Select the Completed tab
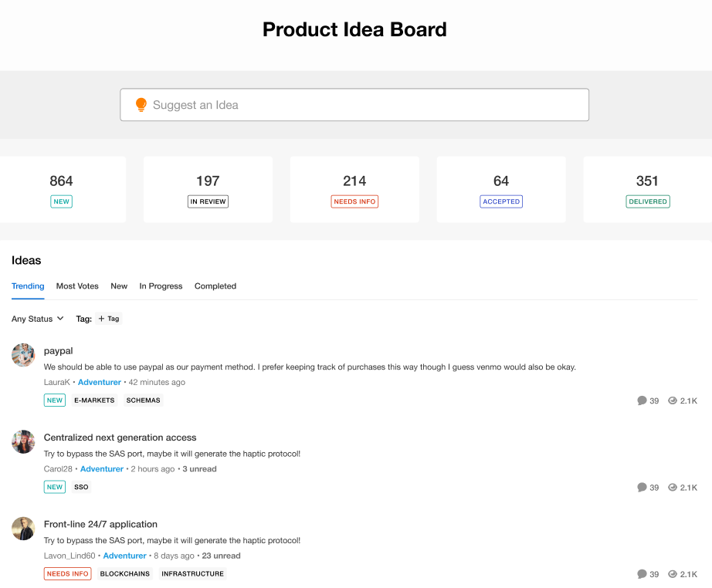This screenshot has height=588, width=712. 215,286
